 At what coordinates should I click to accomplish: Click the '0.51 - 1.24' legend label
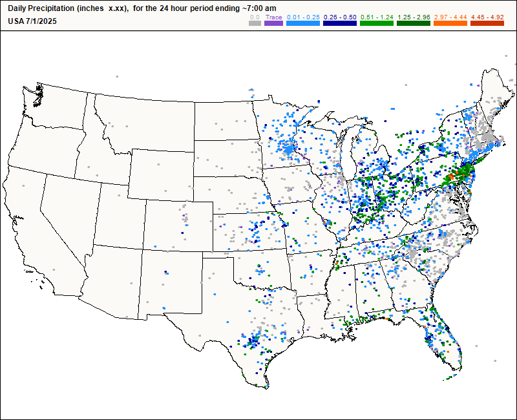tap(377, 17)
